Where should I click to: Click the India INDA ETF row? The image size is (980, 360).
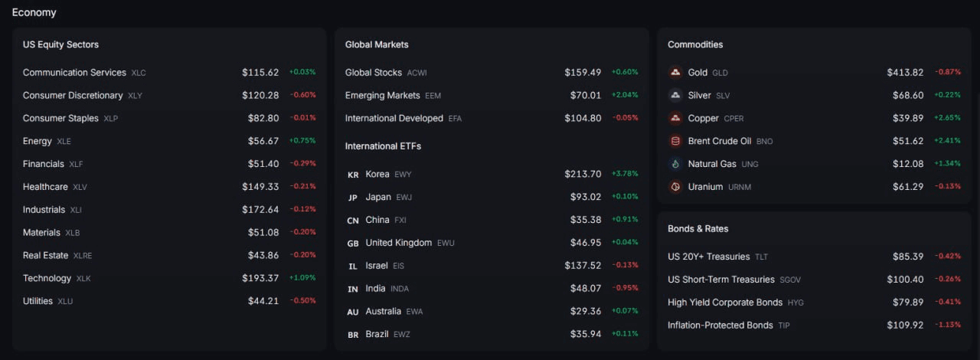click(492, 289)
